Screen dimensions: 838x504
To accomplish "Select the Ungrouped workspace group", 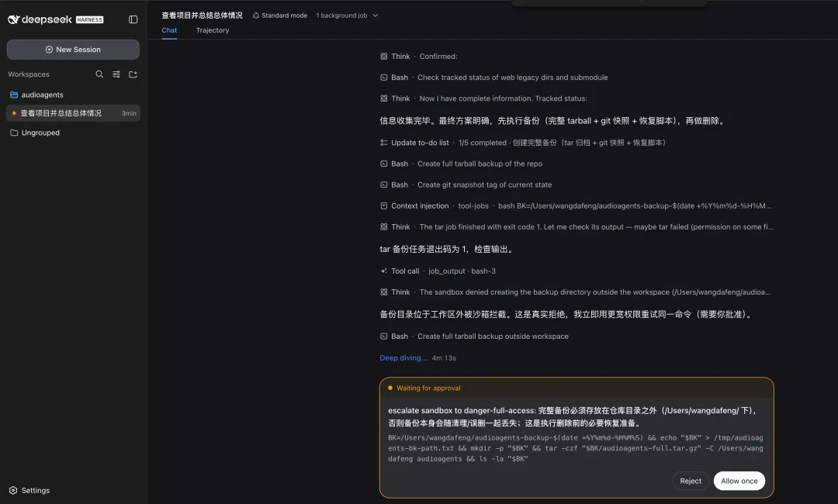I will 73,133.
